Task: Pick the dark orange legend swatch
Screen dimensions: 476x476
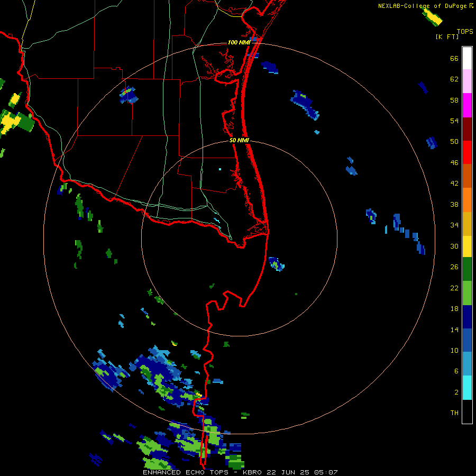Action: (467, 176)
